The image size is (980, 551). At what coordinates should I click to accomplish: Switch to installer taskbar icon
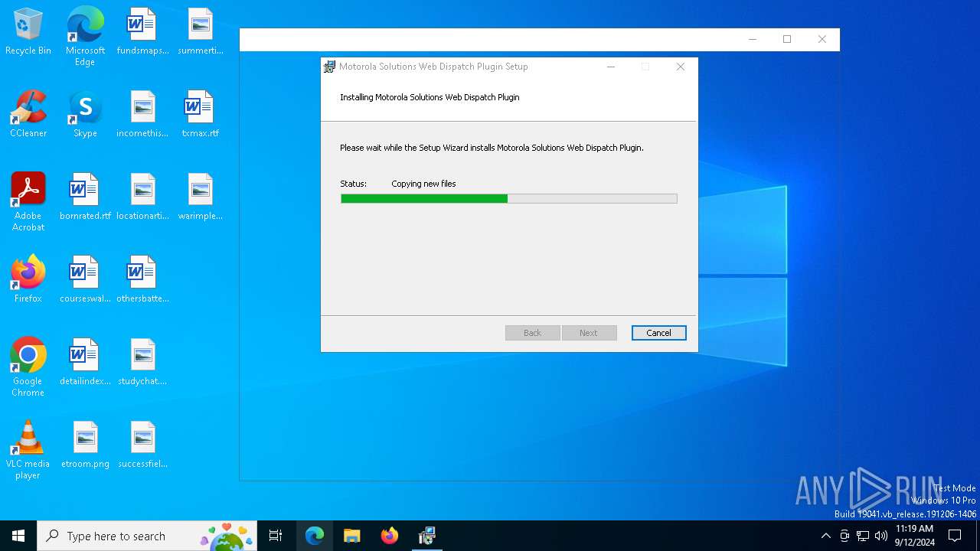click(x=427, y=536)
